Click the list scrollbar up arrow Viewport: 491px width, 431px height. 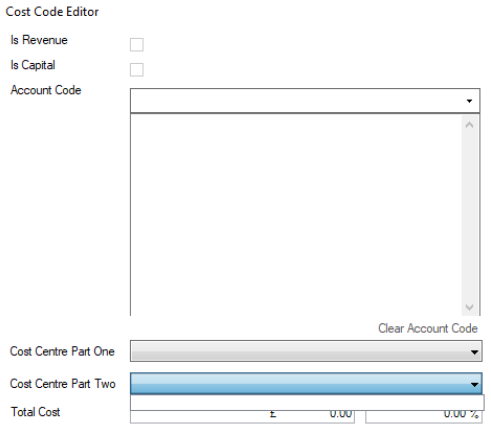[x=469, y=125]
